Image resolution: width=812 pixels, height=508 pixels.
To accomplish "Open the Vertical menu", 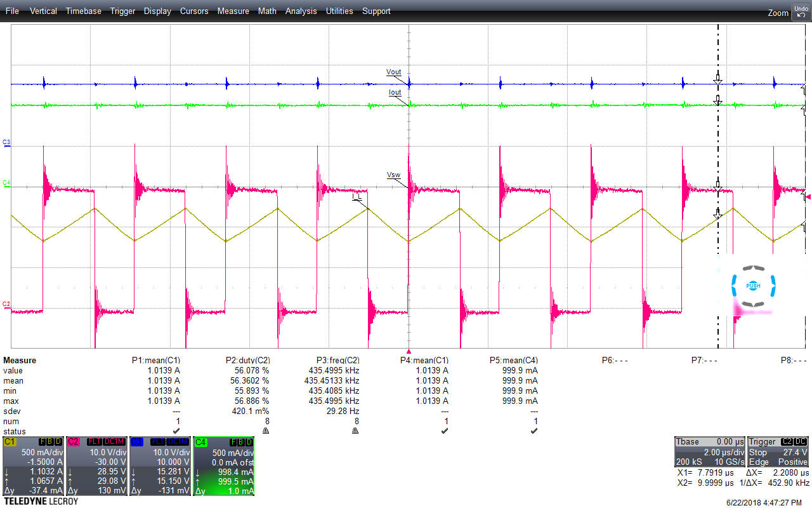I will [x=43, y=11].
